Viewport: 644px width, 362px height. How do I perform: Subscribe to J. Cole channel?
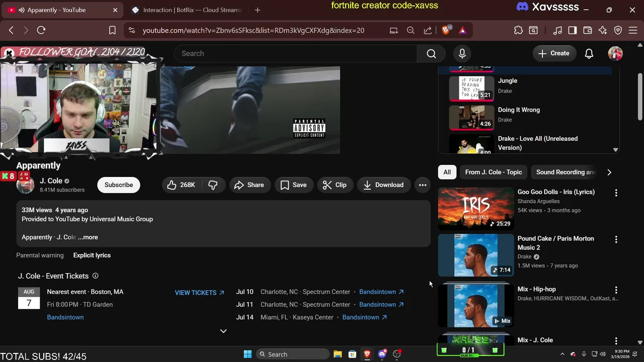[119, 185]
